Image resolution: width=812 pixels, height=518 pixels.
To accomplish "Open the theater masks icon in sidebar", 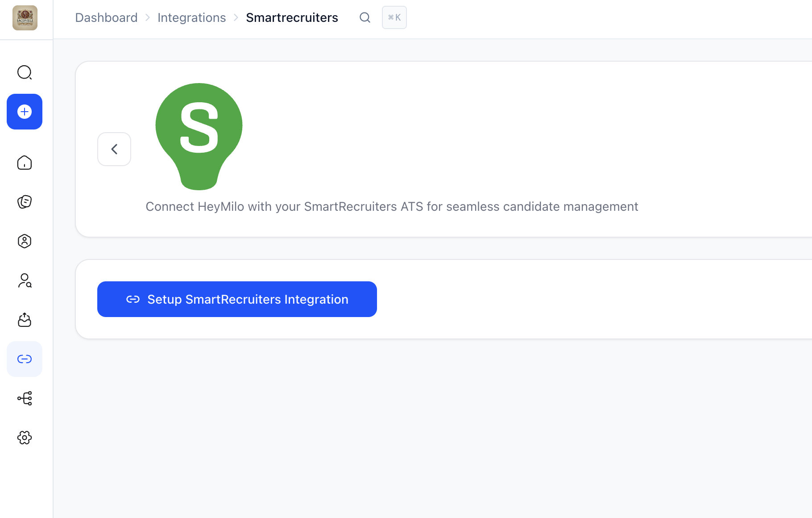I will [25, 202].
